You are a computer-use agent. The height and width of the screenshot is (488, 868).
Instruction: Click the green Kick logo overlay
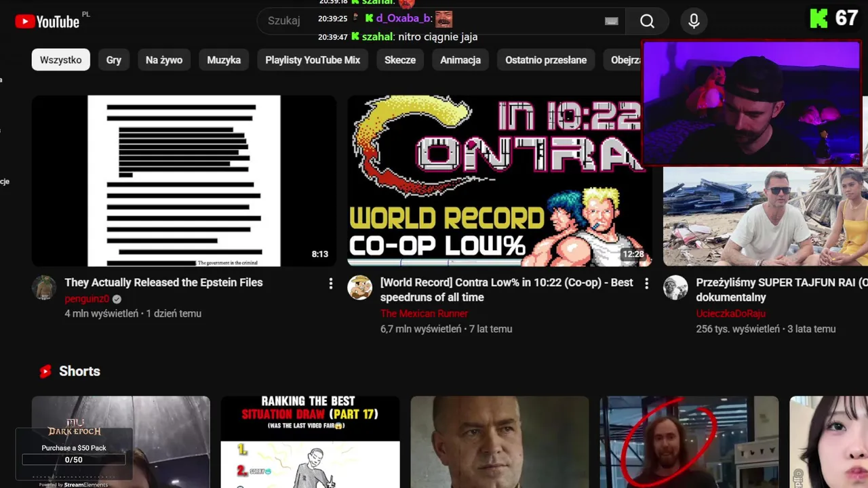point(818,18)
